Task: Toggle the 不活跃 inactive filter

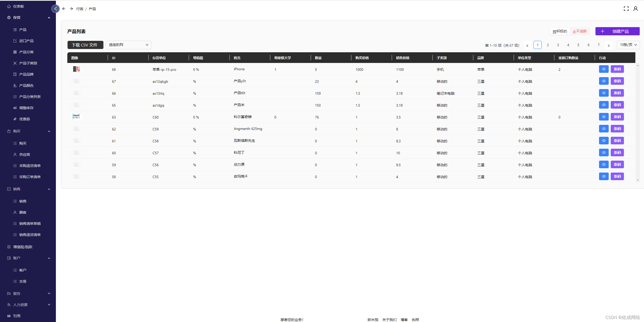Action: (580, 31)
